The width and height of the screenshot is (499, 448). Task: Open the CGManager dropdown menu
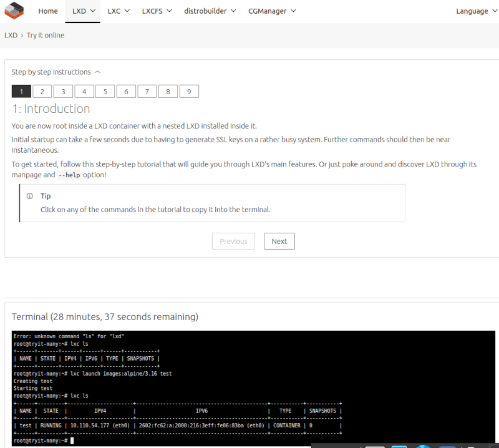click(x=272, y=11)
